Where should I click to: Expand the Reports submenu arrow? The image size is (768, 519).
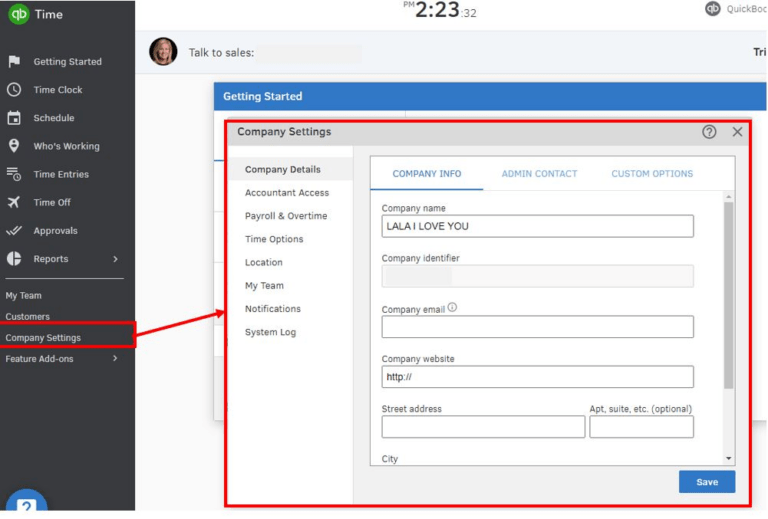tap(116, 259)
